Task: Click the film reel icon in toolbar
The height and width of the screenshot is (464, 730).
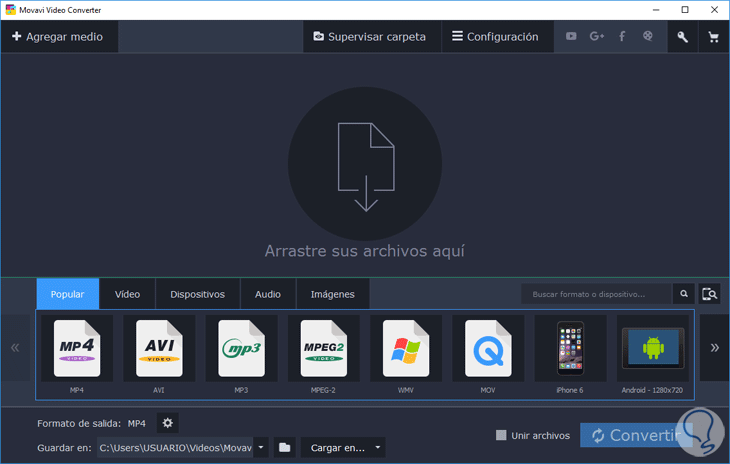Action: [x=648, y=36]
